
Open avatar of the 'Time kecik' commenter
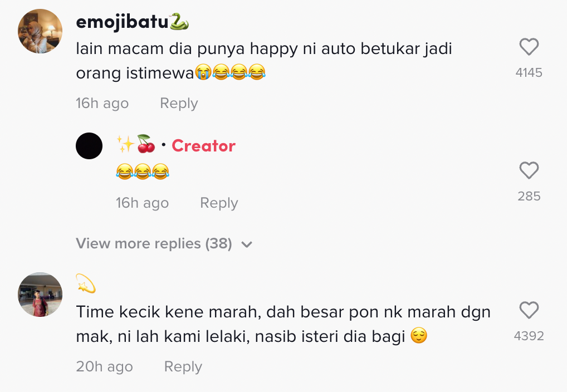click(x=40, y=295)
